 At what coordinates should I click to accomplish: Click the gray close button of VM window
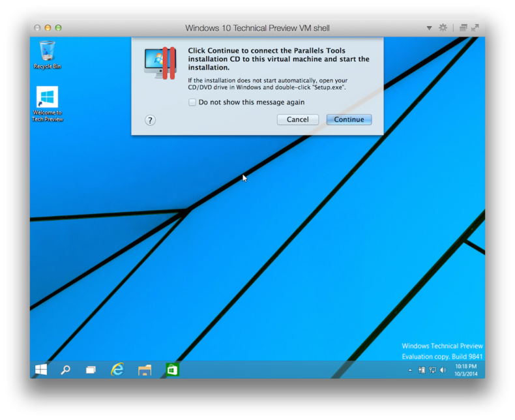point(37,28)
